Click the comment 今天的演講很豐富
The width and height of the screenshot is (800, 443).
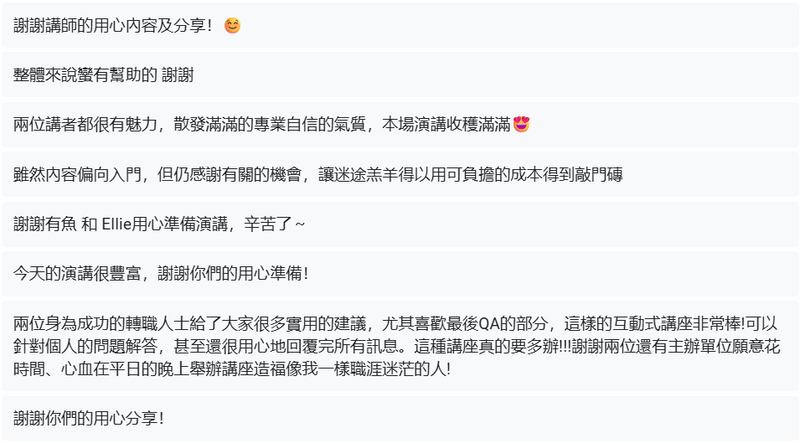pyautogui.click(x=160, y=272)
